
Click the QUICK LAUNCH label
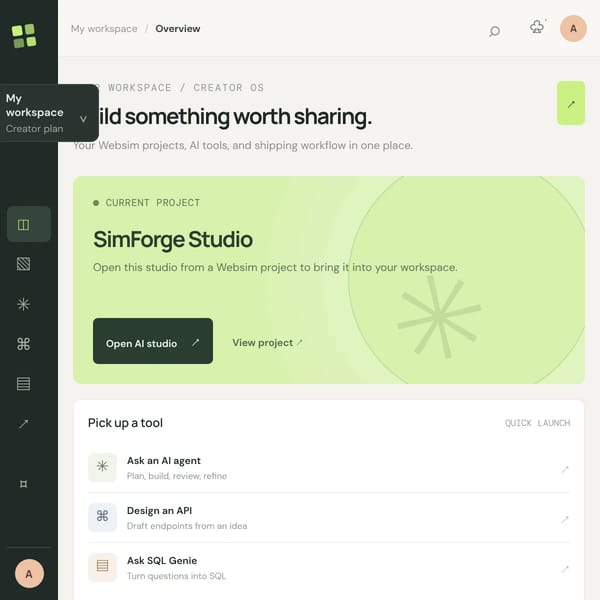[537, 423]
